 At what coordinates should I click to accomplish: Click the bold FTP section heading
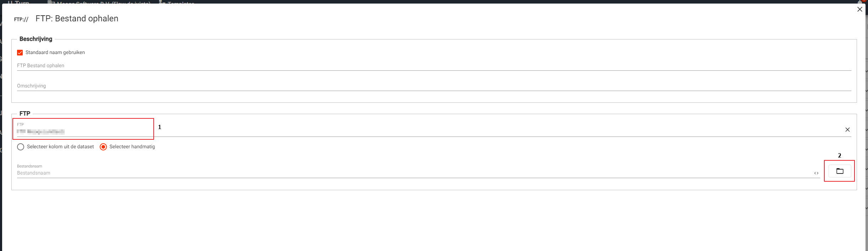25,114
